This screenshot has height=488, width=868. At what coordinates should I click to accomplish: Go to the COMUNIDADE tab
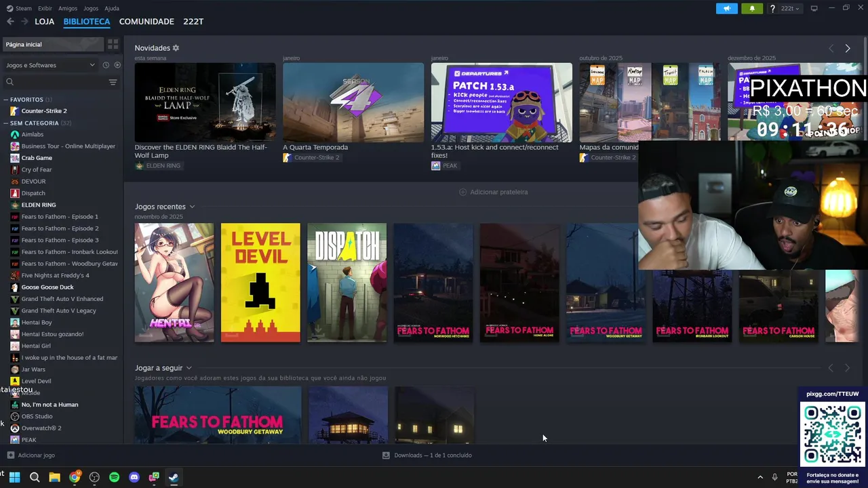coord(146,22)
